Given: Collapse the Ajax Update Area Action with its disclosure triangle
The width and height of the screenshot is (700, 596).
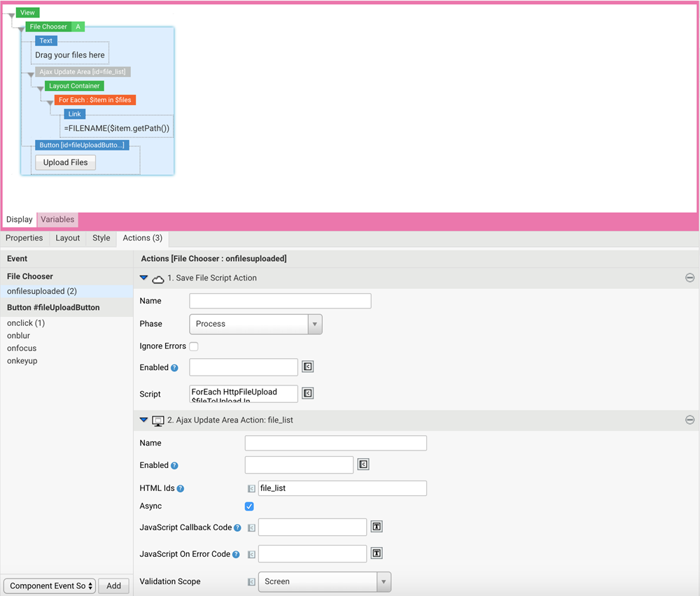Looking at the screenshot, I should (x=143, y=420).
